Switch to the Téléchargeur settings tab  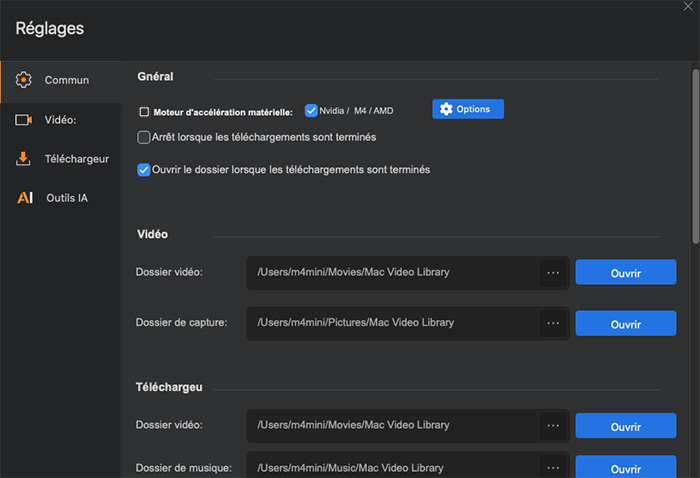(61, 159)
